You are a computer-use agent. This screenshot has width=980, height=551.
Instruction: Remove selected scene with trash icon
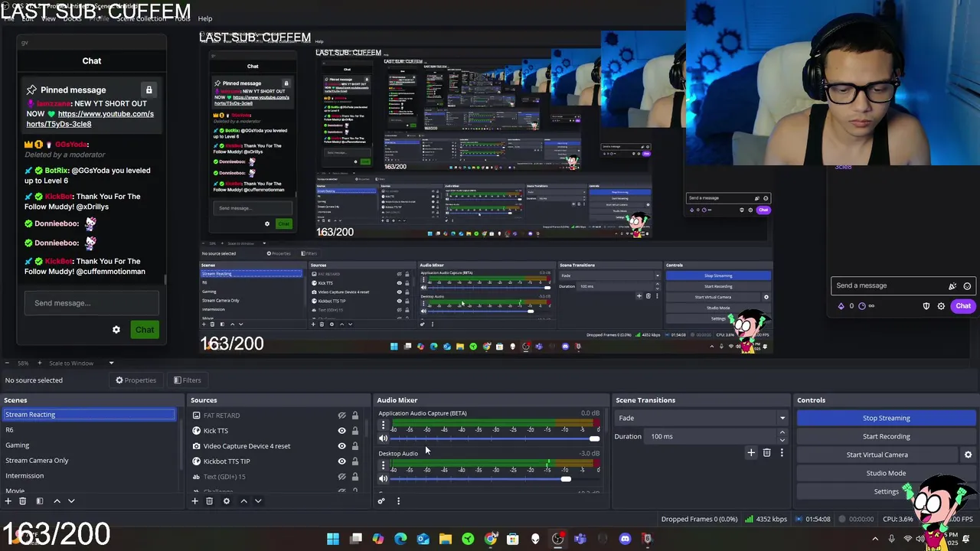point(22,501)
